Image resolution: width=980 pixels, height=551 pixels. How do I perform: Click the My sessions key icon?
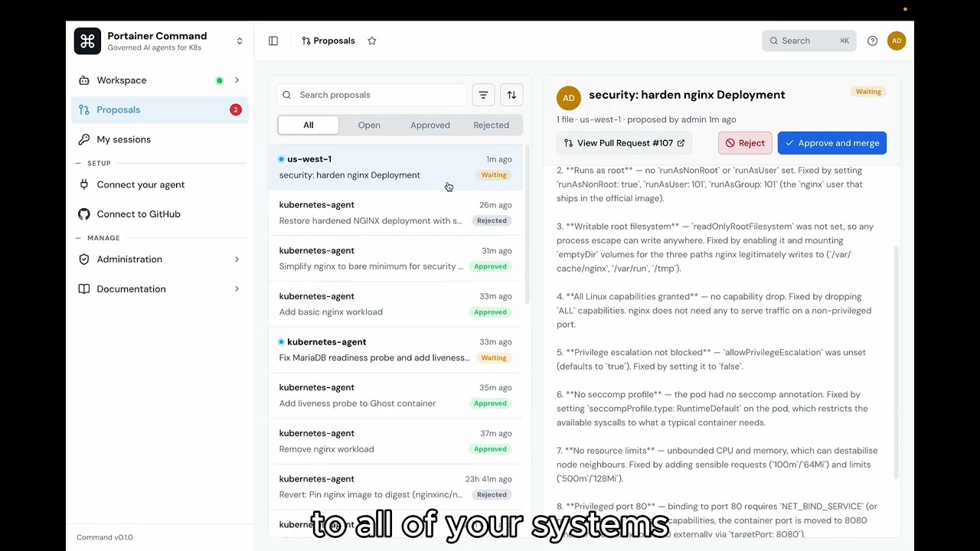pos(84,140)
